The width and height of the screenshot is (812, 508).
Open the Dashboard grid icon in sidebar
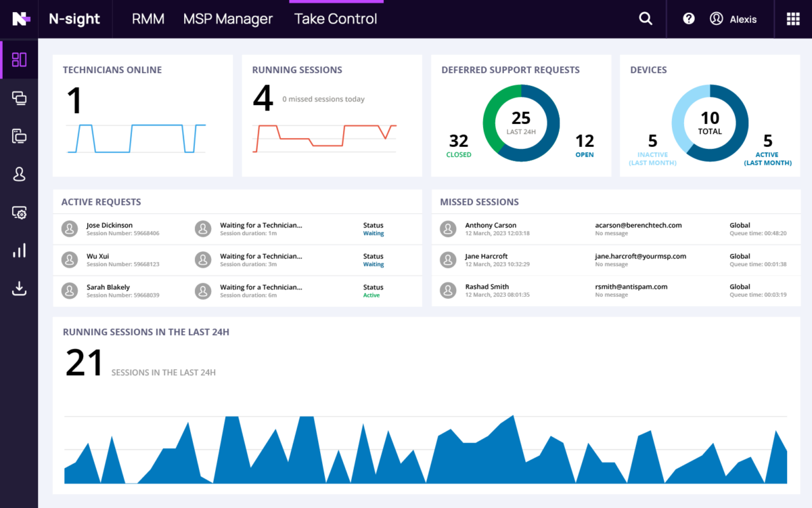click(x=19, y=60)
